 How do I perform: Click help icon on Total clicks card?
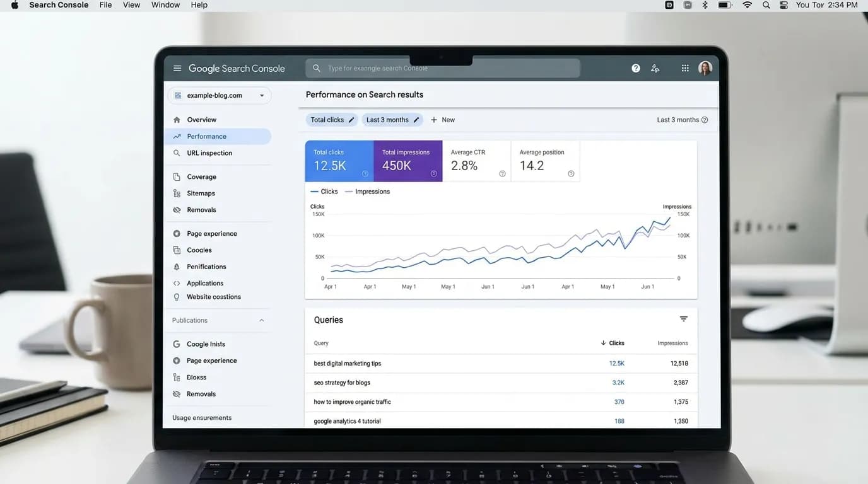[365, 174]
